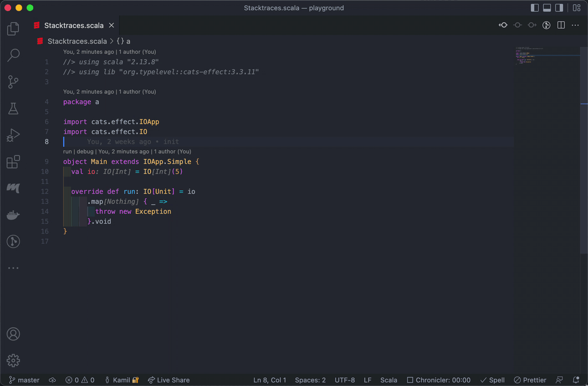Click the inline blame 'You, 2 weeks ago • init'
588x386 pixels.
[x=133, y=142]
